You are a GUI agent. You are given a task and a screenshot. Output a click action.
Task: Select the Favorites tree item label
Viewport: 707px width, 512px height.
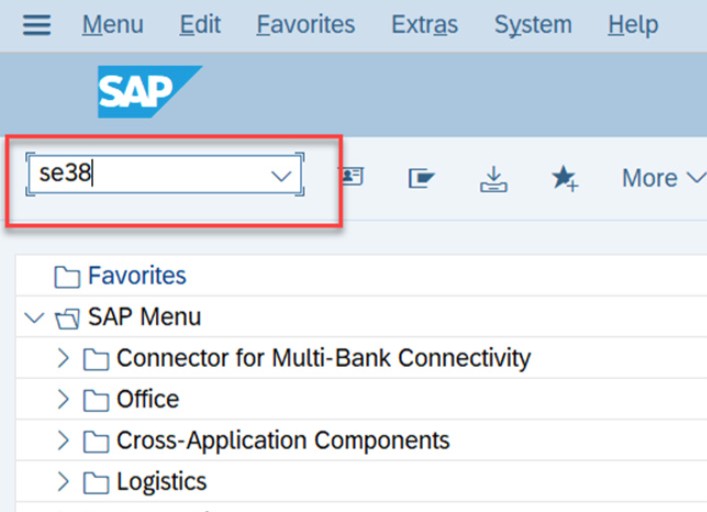tap(137, 276)
